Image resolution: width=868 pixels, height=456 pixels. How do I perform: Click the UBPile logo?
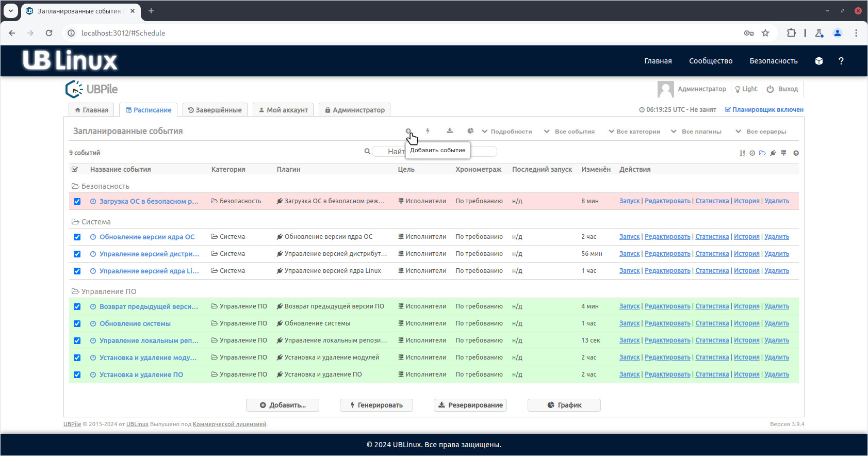coord(91,89)
